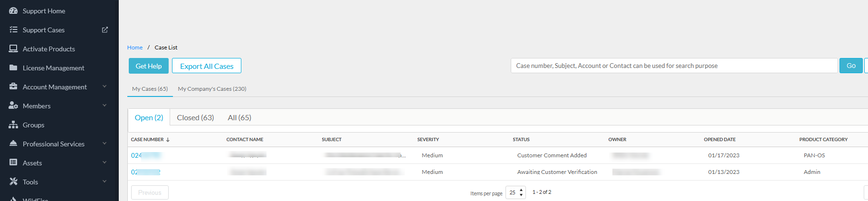868x201 pixels.
Task: Open Support Cases external link icon
Action: pos(105,29)
